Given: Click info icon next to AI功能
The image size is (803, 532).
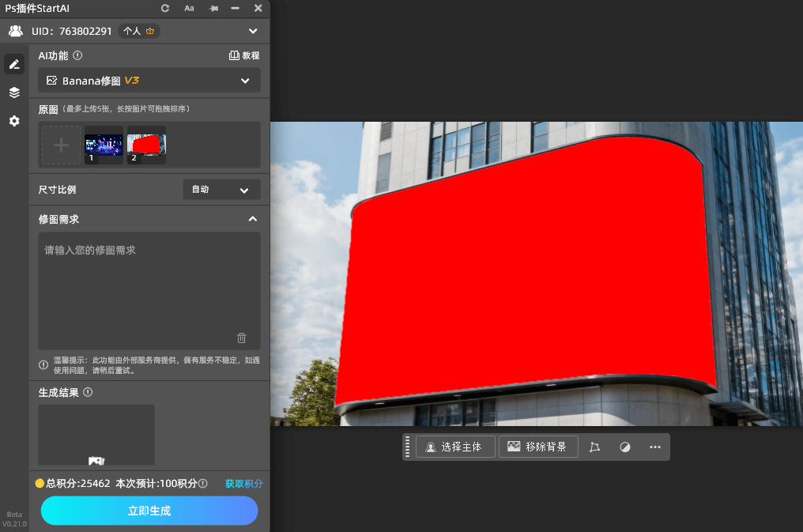Looking at the screenshot, I should pos(77,56).
